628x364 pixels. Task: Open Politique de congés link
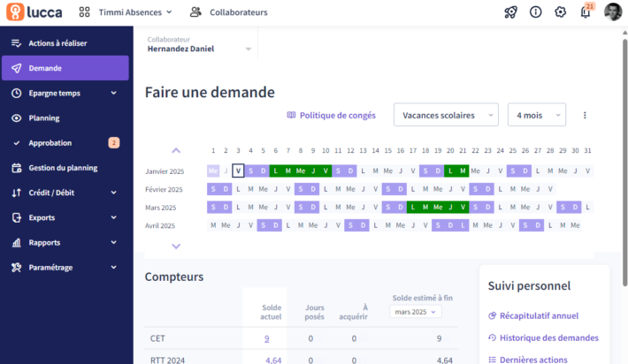(338, 115)
